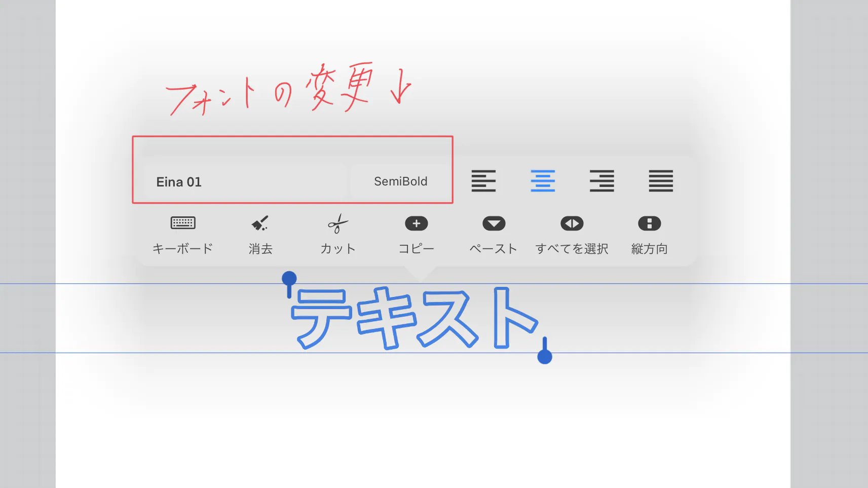Viewport: 868px width, 488px height.
Task: Tap the selected テキスト text on canvas
Action: 414,318
